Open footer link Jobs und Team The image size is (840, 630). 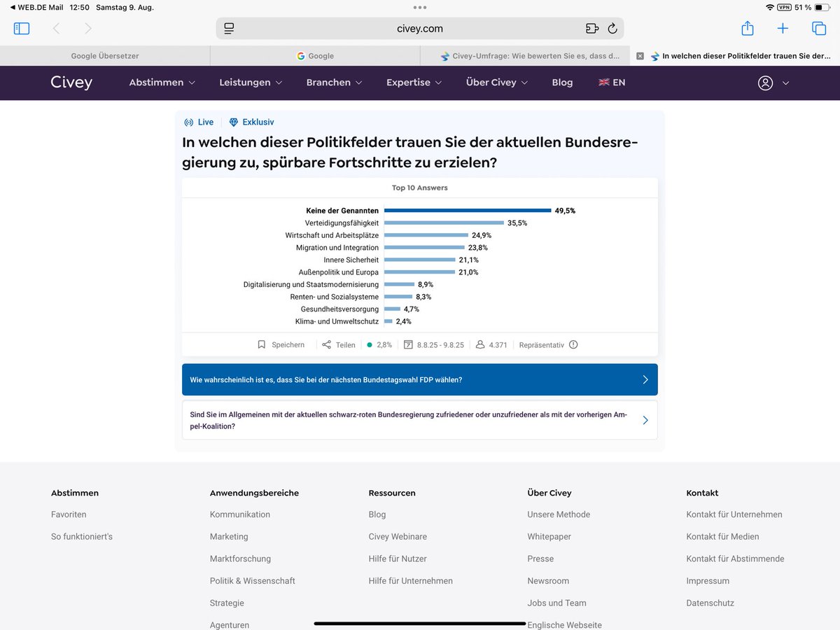(557, 603)
